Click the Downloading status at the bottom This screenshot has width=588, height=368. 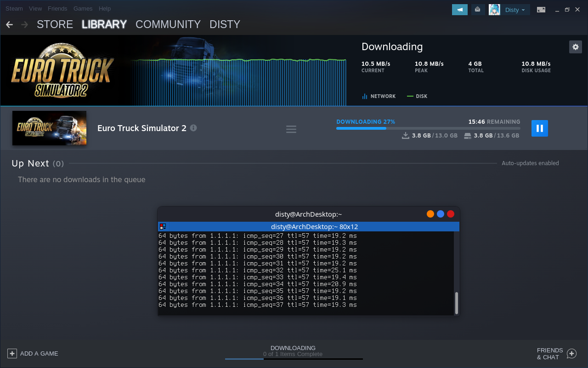(293, 348)
